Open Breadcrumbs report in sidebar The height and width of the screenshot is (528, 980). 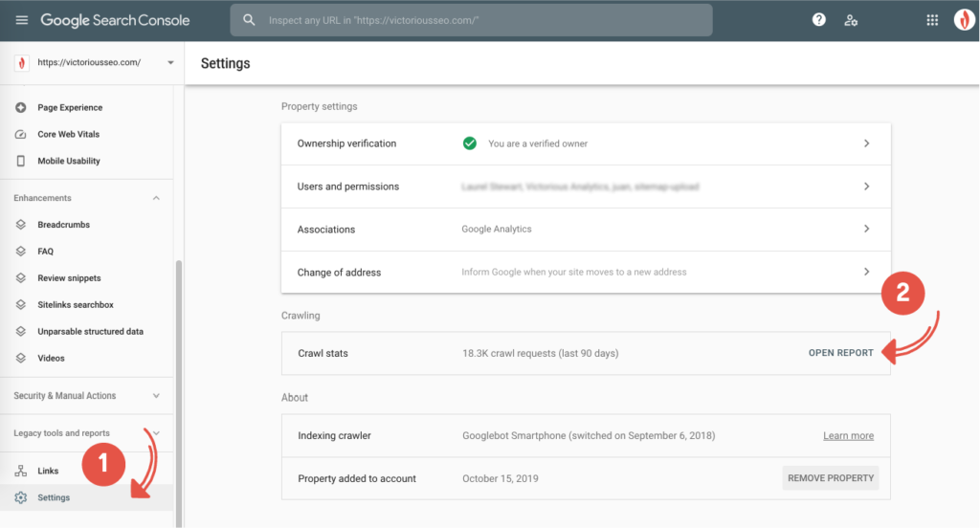point(63,225)
